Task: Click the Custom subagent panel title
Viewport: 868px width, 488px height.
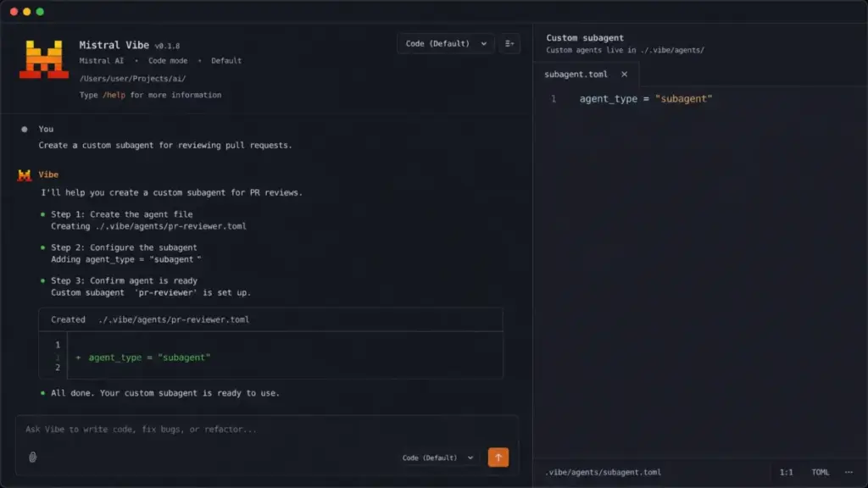Action: [x=585, y=37]
